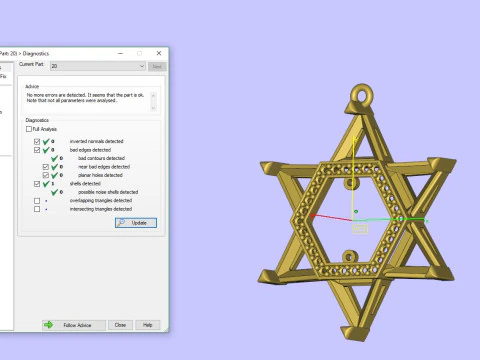Image resolution: width=480 pixels, height=360 pixels.
Task: Click the Star of David 3D model
Action: [x=357, y=213]
